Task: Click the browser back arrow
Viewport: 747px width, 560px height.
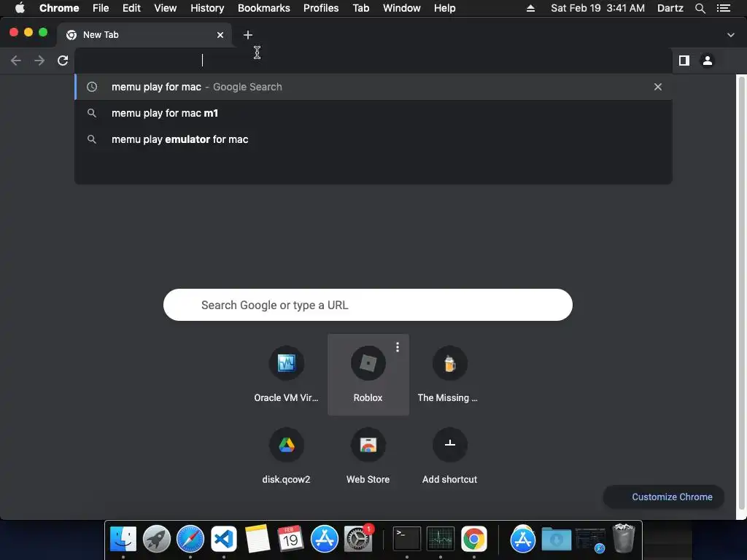Action: 16,61
